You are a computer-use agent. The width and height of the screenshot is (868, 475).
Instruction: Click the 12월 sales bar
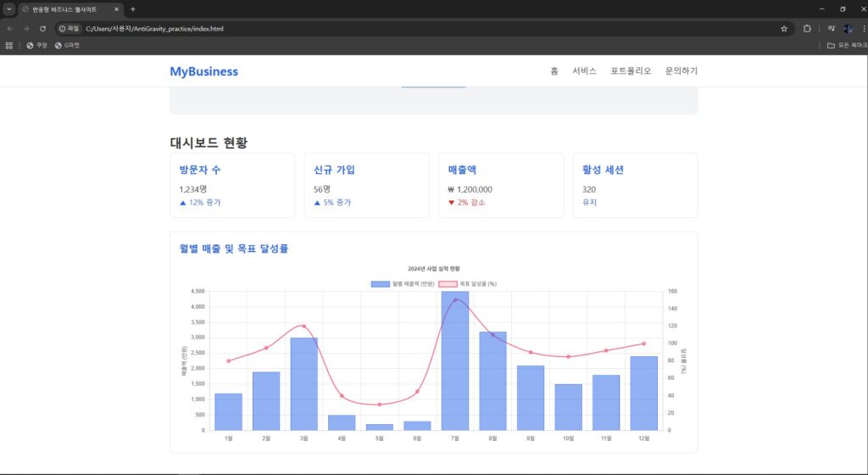[644, 393]
